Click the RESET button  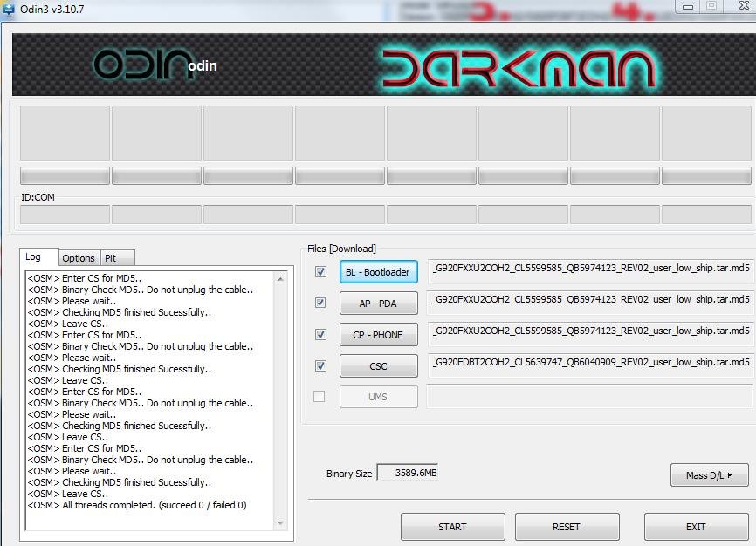(567, 527)
